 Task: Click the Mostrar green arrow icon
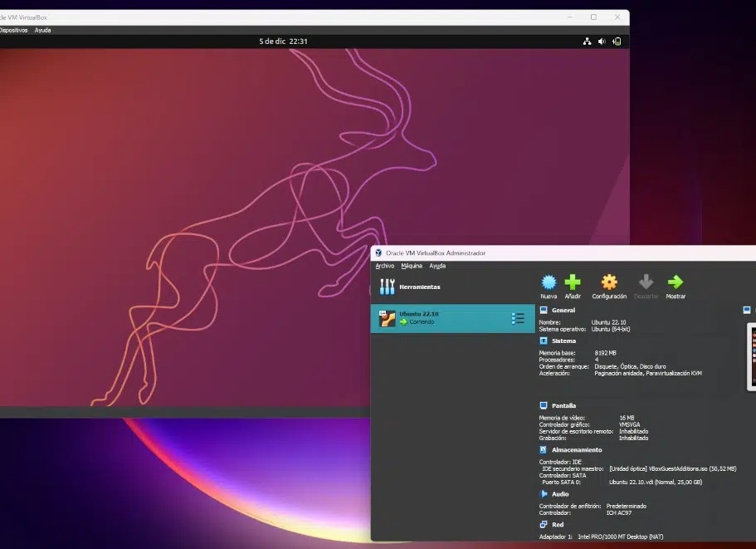676,282
